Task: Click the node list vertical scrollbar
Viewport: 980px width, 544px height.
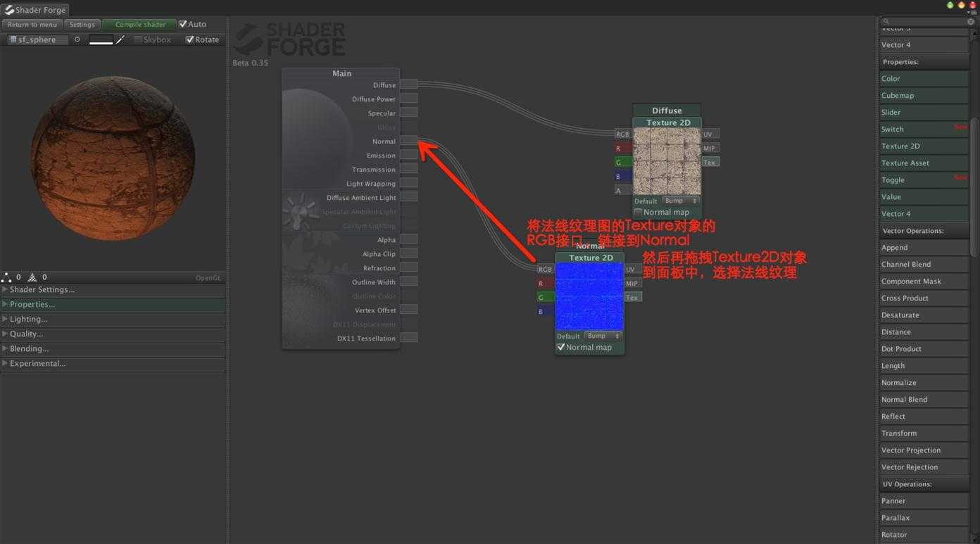Action: (974, 186)
